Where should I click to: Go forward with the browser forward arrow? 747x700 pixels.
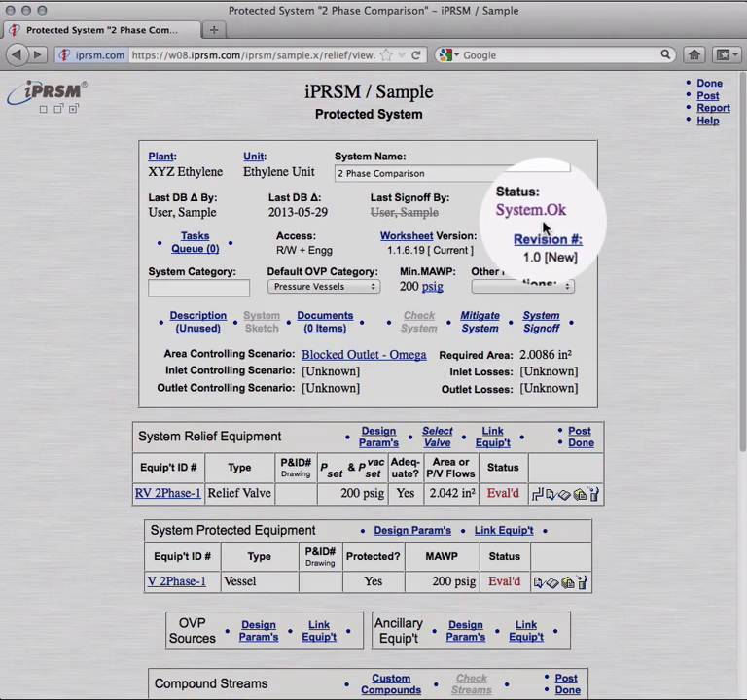pyautogui.click(x=38, y=54)
